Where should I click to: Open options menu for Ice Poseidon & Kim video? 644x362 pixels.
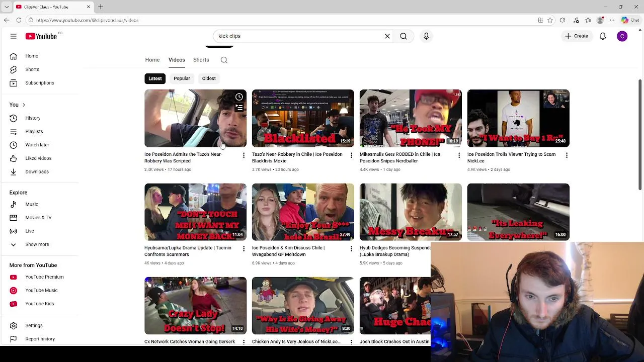point(351,249)
